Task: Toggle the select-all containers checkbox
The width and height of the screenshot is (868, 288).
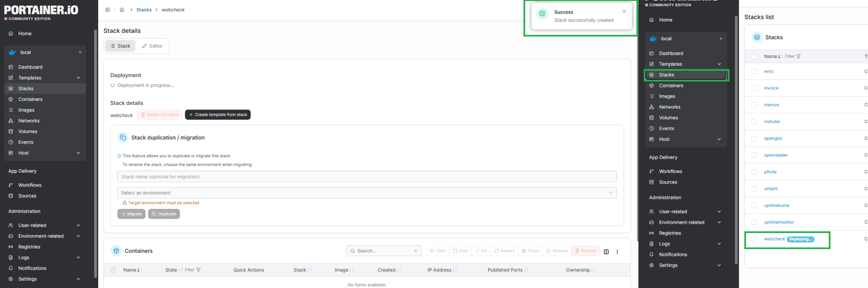Action: (x=113, y=270)
